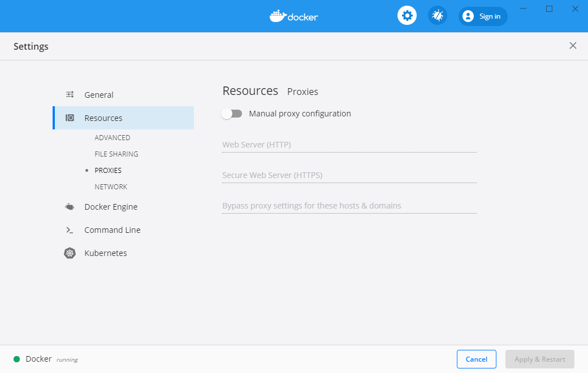Click the green Docker status indicator
Screen dimensions: 588x373
click(16, 359)
